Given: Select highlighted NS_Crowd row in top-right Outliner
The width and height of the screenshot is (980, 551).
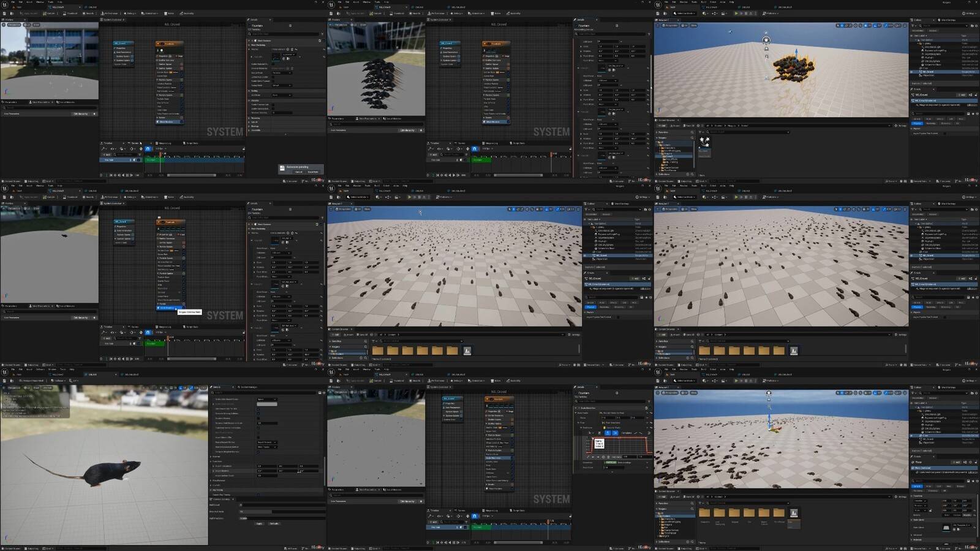Looking at the screenshot, I should pyautogui.click(x=944, y=72).
